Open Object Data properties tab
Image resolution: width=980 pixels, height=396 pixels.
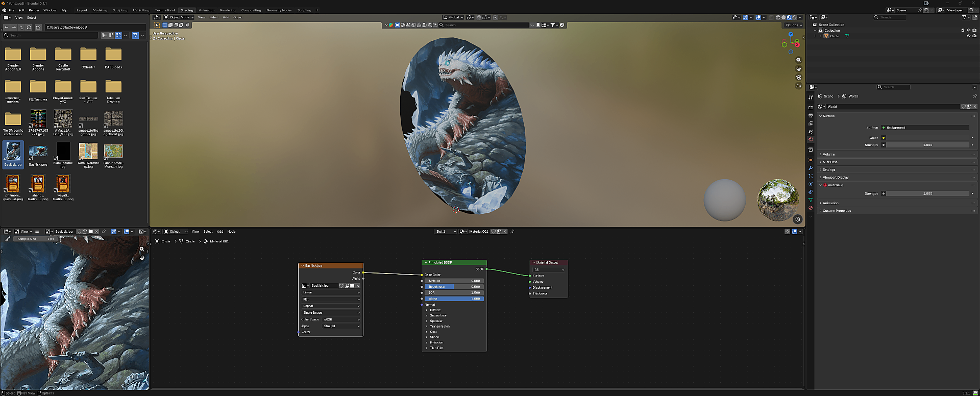click(x=811, y=200)
